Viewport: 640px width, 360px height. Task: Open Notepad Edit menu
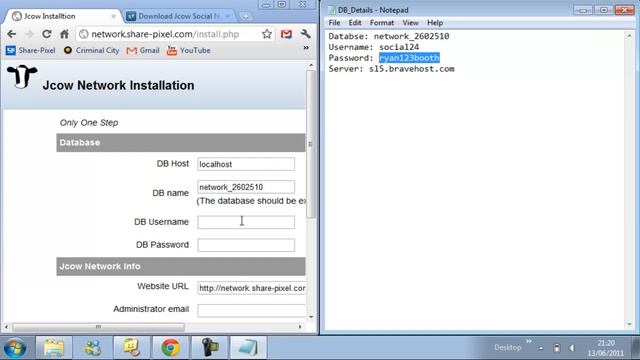click(355, 23)
